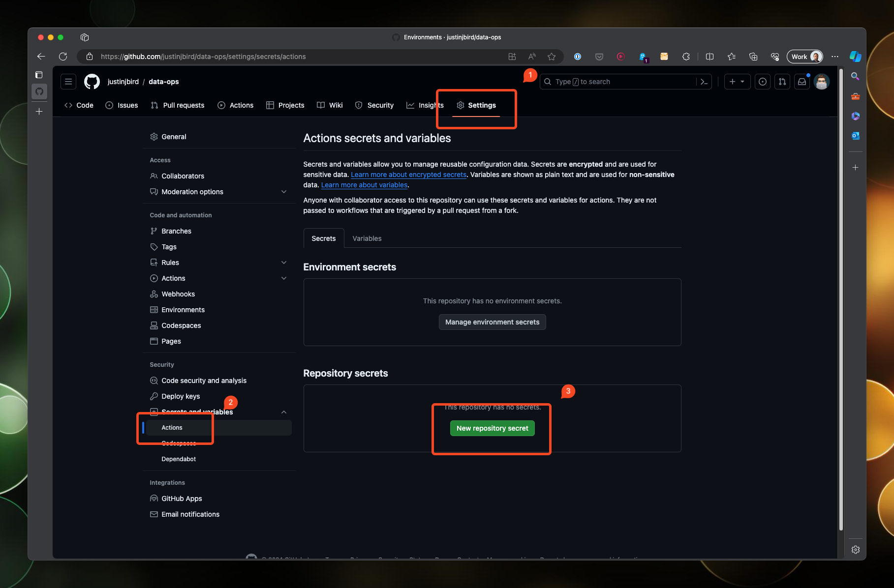Bookmark the page with the star icon
Image resolution: width=894 pixels, height=588 pixels.
coord(552,56)
